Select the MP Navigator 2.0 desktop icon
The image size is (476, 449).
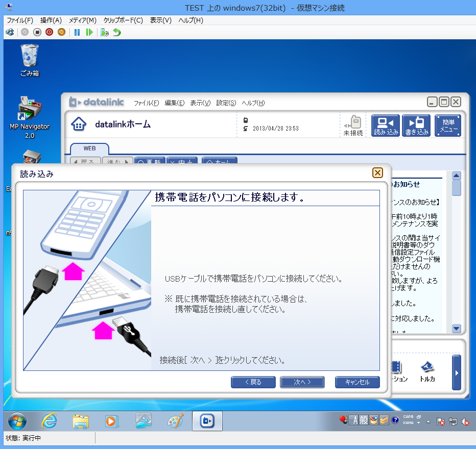(30, 118)
